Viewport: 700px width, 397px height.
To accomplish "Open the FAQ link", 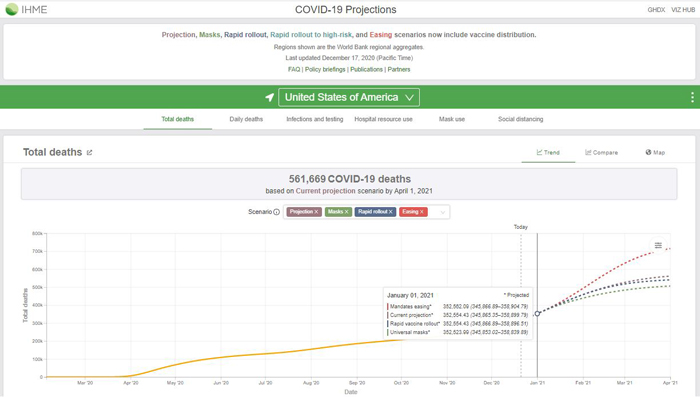I will click(x=294, y=69).
